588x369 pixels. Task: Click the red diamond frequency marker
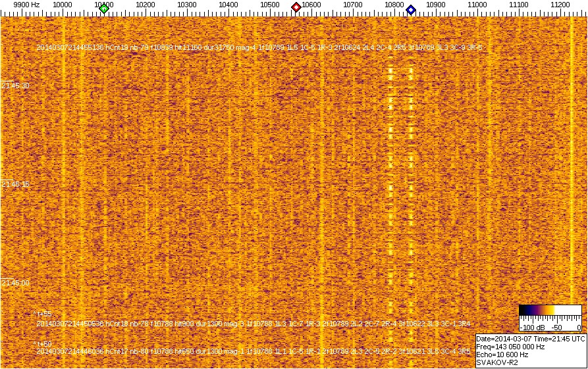tap(296, 7)
